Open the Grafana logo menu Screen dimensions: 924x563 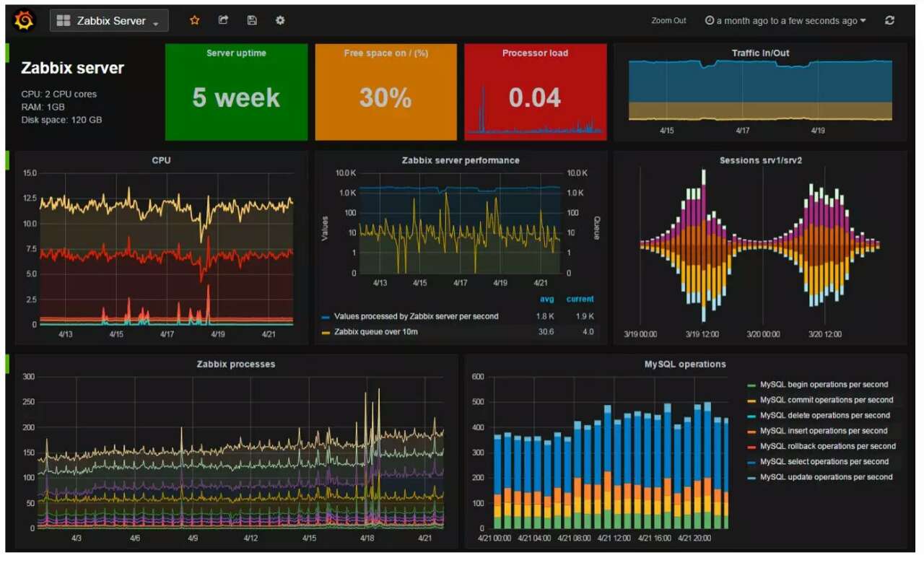[24, 20]
